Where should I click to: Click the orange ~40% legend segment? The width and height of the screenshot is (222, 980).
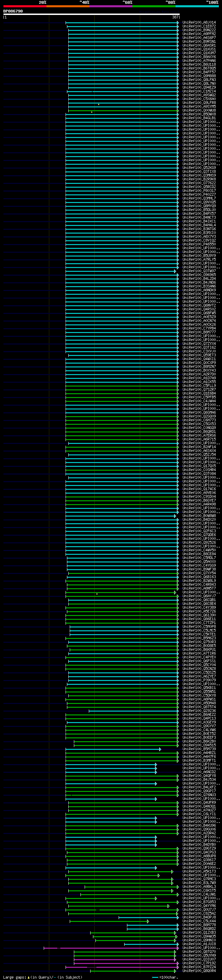(68, 6)
